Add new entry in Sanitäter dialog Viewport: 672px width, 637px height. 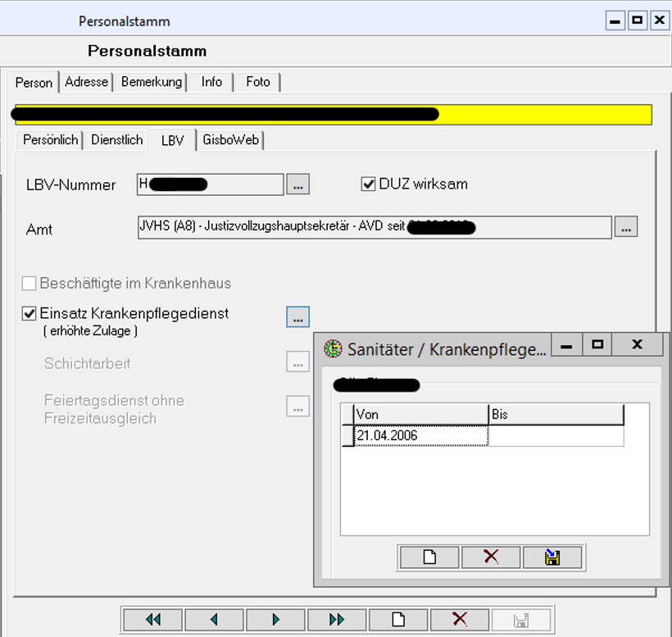pyautogui.click(x=429, y=557)
